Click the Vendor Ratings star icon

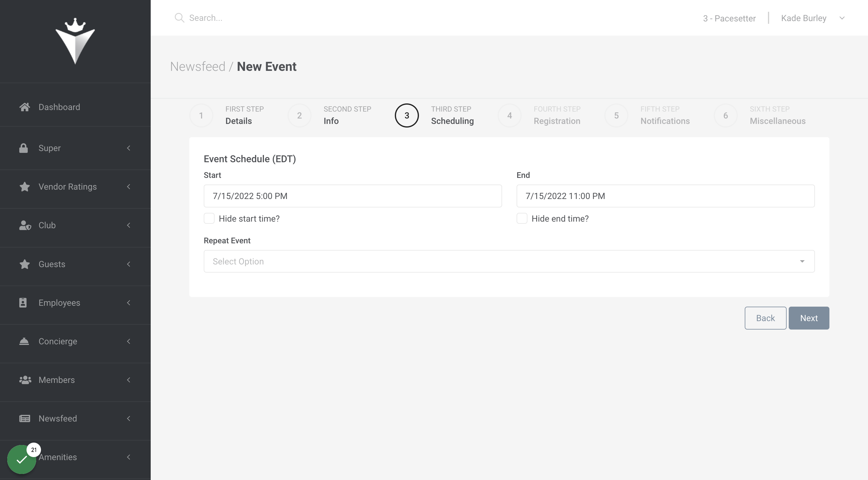[25, 186]
